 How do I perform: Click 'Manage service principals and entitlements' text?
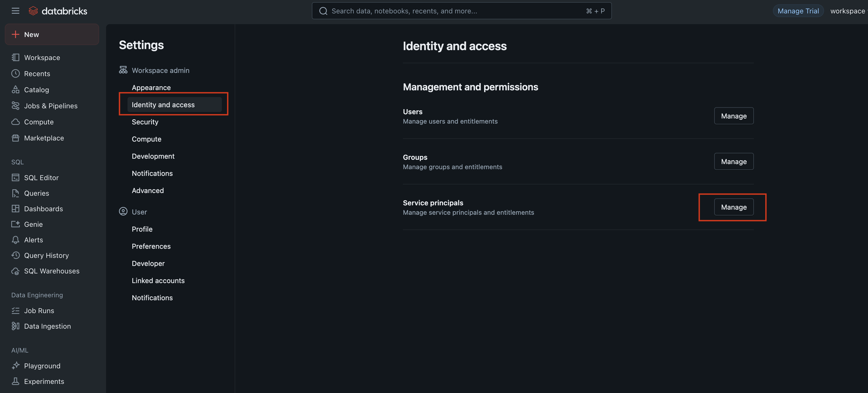tap(468, 212)
